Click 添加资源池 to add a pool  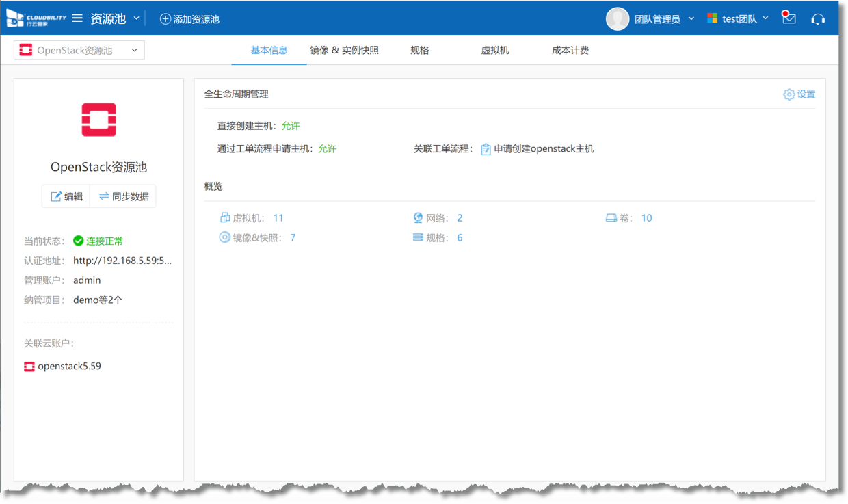[189, 19]
